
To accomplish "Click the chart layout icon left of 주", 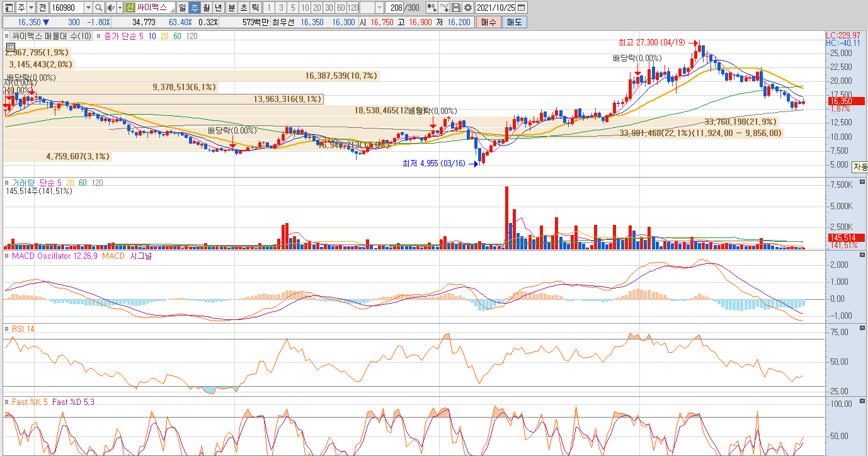I will tap(9, 8).
